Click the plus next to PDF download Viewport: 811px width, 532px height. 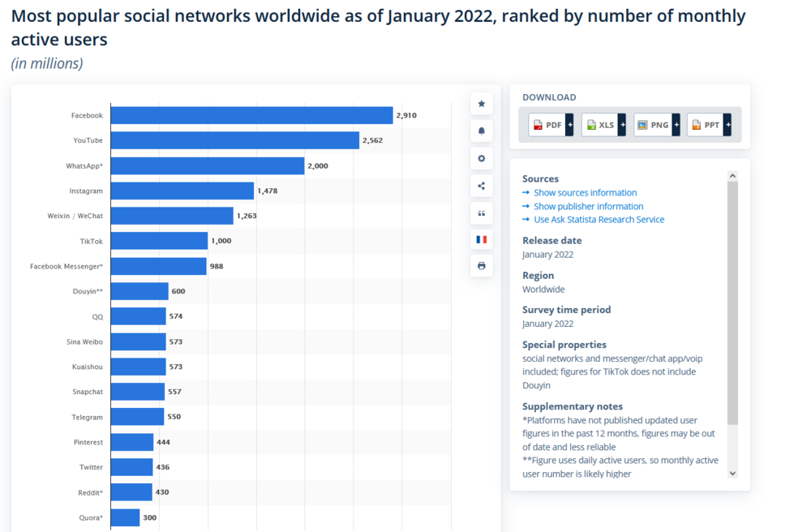point(569,125)
